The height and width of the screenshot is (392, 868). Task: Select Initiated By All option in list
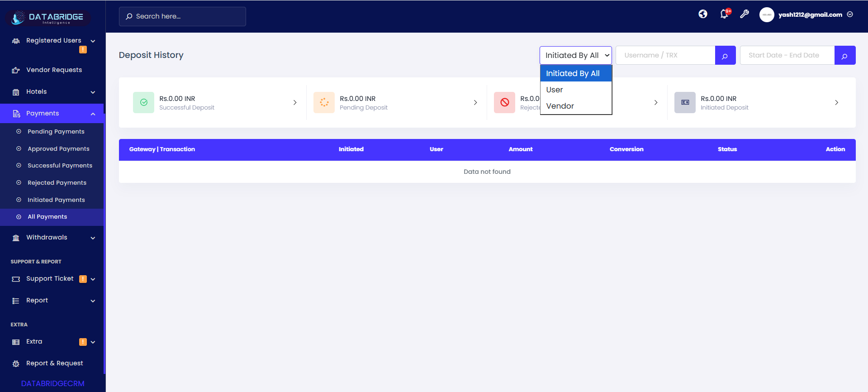coord(576,73)
